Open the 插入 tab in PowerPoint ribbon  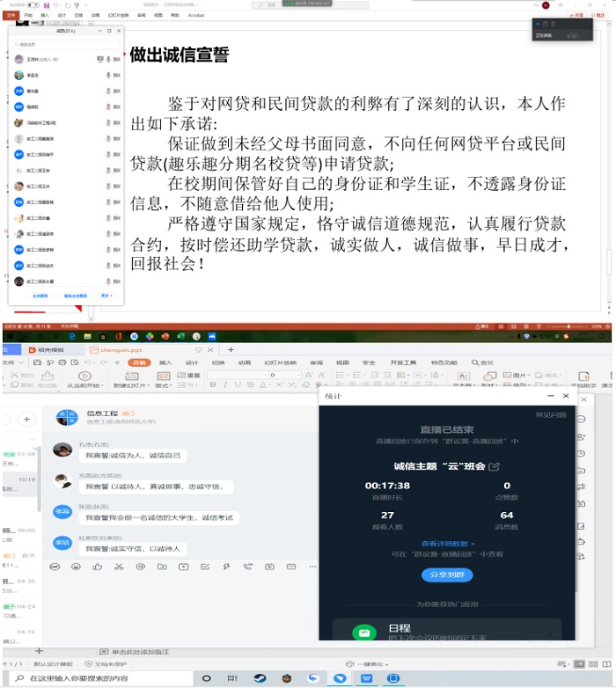click(x=43, y=15)
